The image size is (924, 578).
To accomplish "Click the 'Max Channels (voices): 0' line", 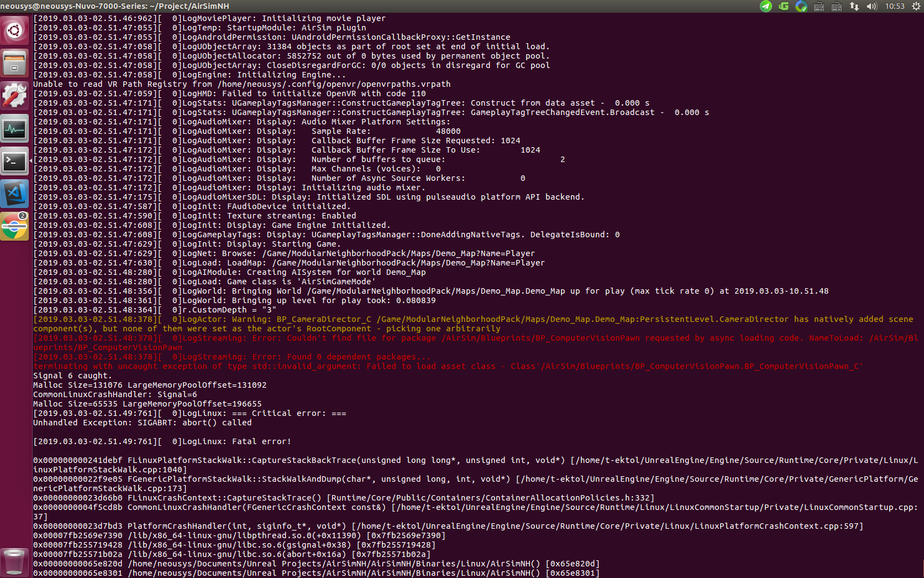I will [x=237, y=169].
